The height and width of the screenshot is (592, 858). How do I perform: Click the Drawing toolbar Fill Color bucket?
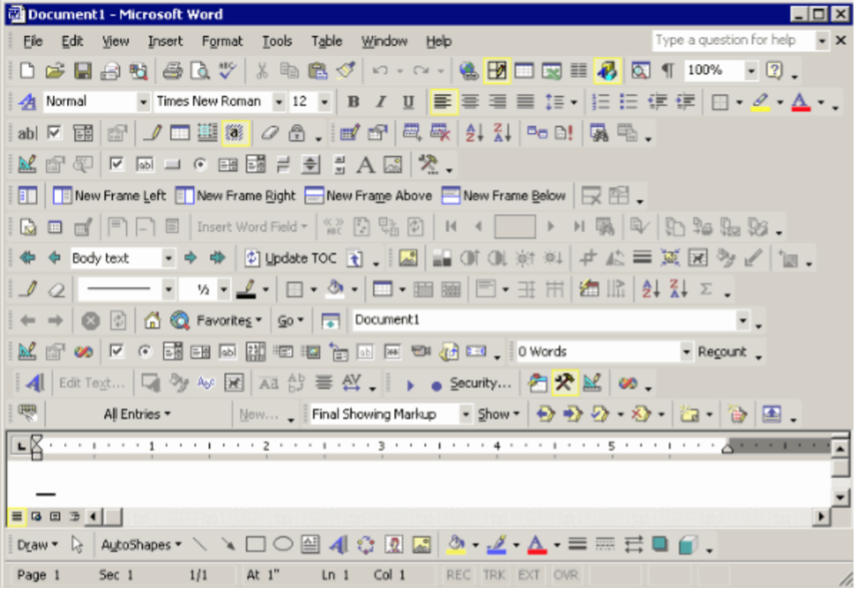pyautogui.click(x=456, y=545)
